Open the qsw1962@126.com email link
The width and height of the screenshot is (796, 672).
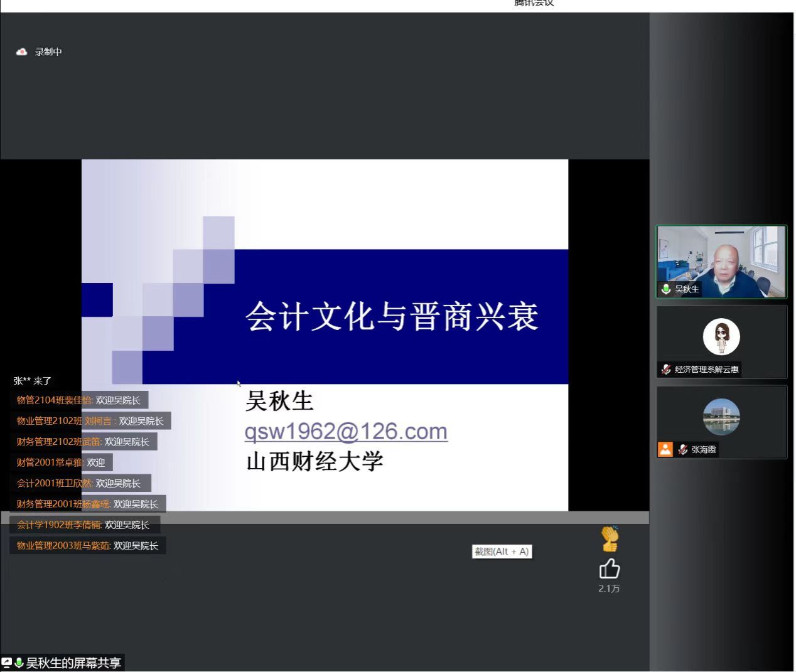coord(346,432)
